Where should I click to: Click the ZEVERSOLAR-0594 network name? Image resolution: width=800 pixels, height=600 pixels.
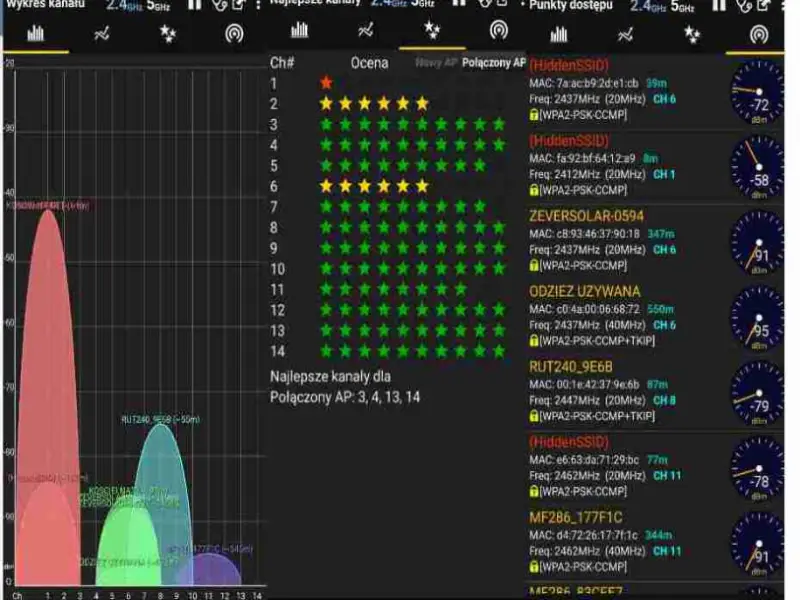click(586, 216)
